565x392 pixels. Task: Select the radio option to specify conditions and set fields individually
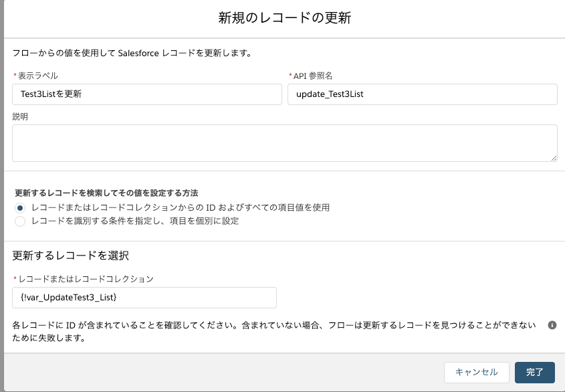pyautogui.click(x=20, y=221)
